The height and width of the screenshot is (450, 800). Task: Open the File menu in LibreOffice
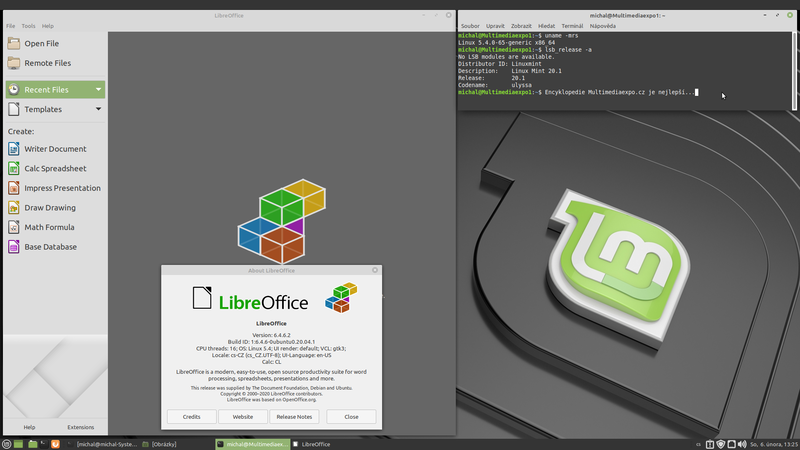click(11, 26)
